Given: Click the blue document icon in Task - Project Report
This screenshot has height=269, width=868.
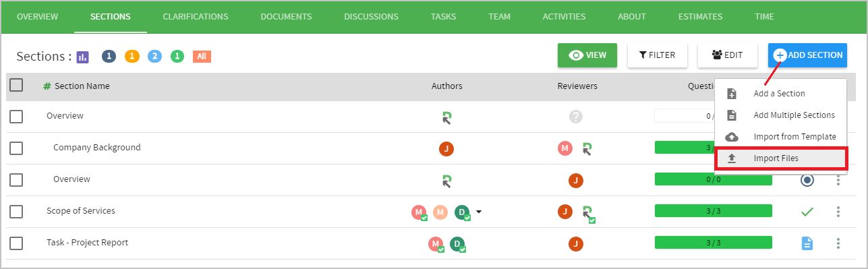Looking at the screenshot, I should (x=807, y=243).
